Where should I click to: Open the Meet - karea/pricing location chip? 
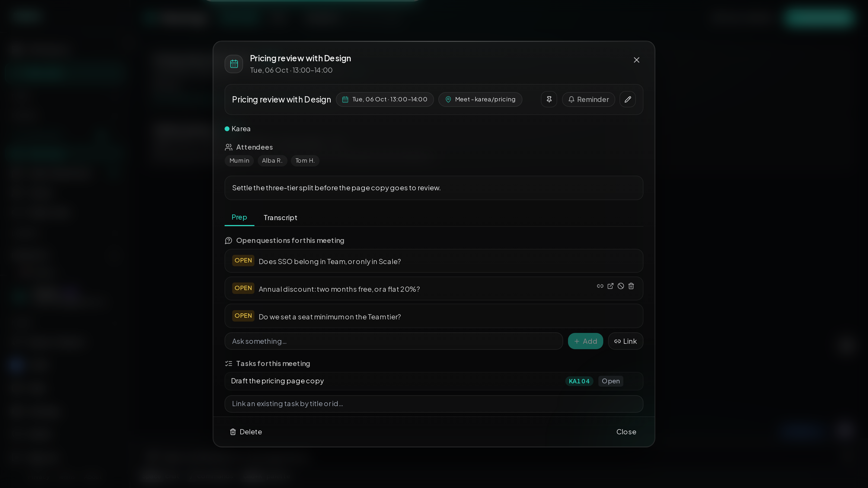(x=480, y=99)
